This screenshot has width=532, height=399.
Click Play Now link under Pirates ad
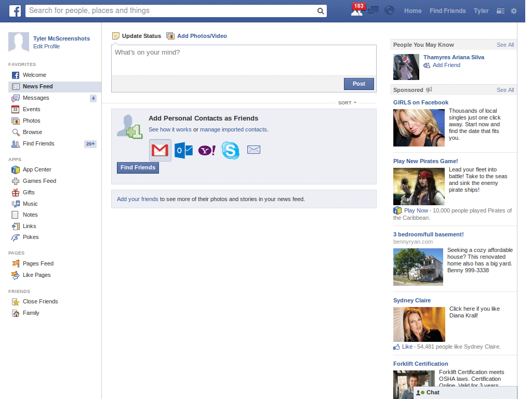(416, 211)
